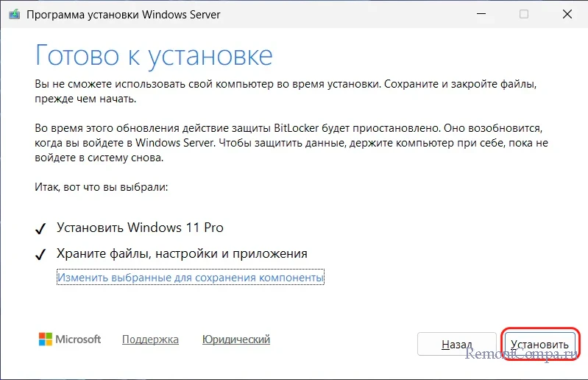588x380 pixels.
Task: Click the Готово к установке heading
Action: 154,55
